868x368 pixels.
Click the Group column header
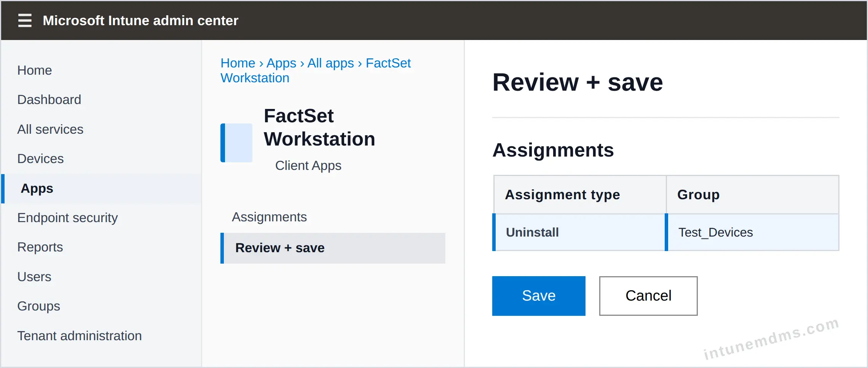pyautogui.click(x=753, y=195)
